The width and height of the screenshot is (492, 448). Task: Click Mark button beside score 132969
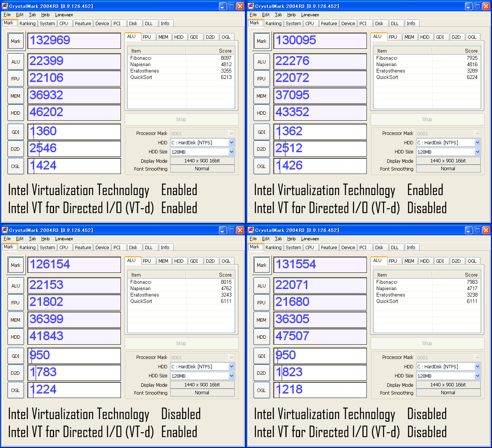(16, 41)
